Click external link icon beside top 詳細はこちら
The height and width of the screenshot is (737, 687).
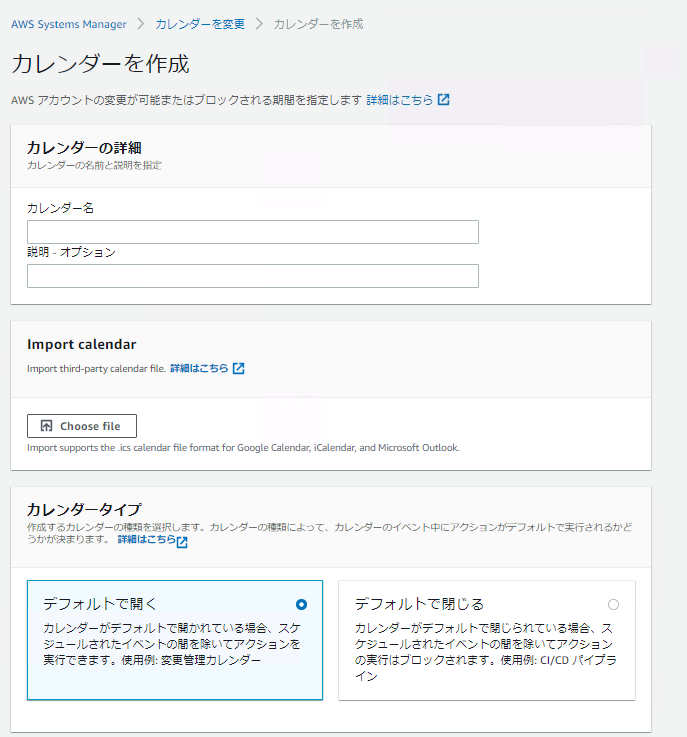pos(444,100)
